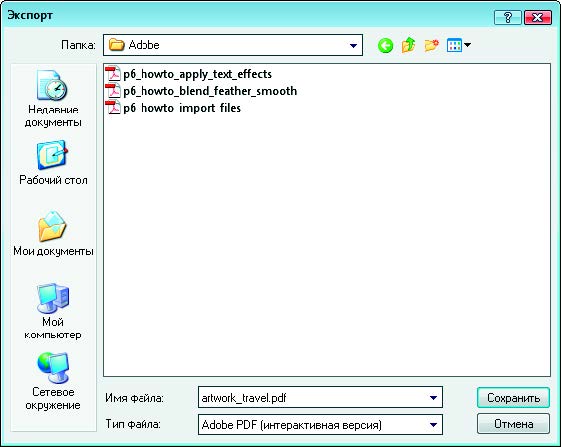Expand the Папка folder dropdown

pyautogui.click(x=353, y=45)
